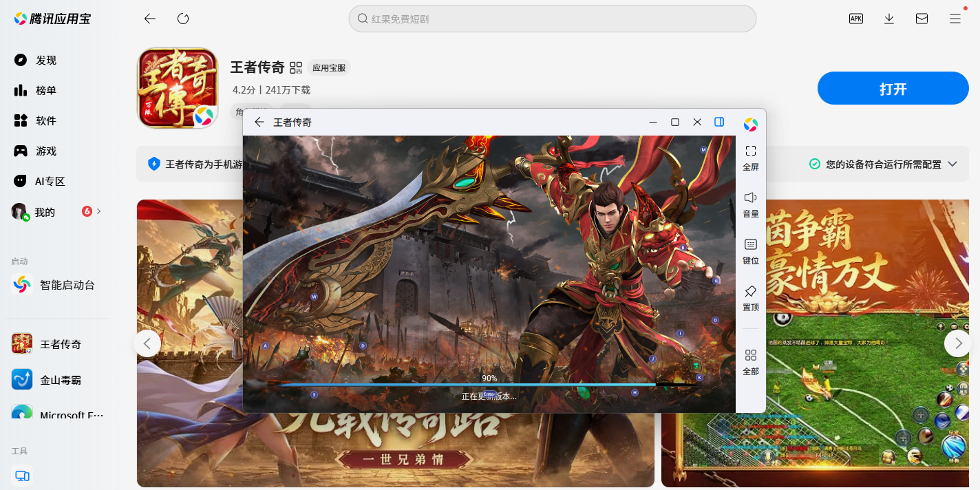This screenshot has height=490, width=980.
Task: Open the hamburger main menu
Action: [955, 19]
